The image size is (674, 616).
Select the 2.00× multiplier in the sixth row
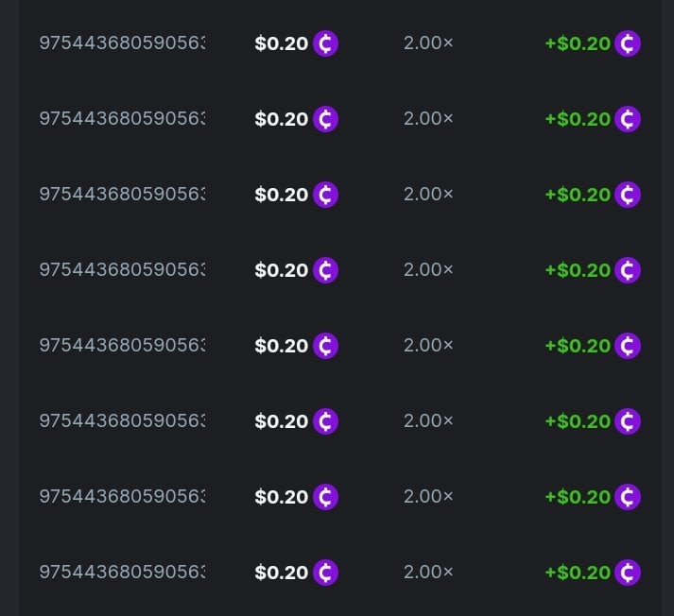[428, 421]
